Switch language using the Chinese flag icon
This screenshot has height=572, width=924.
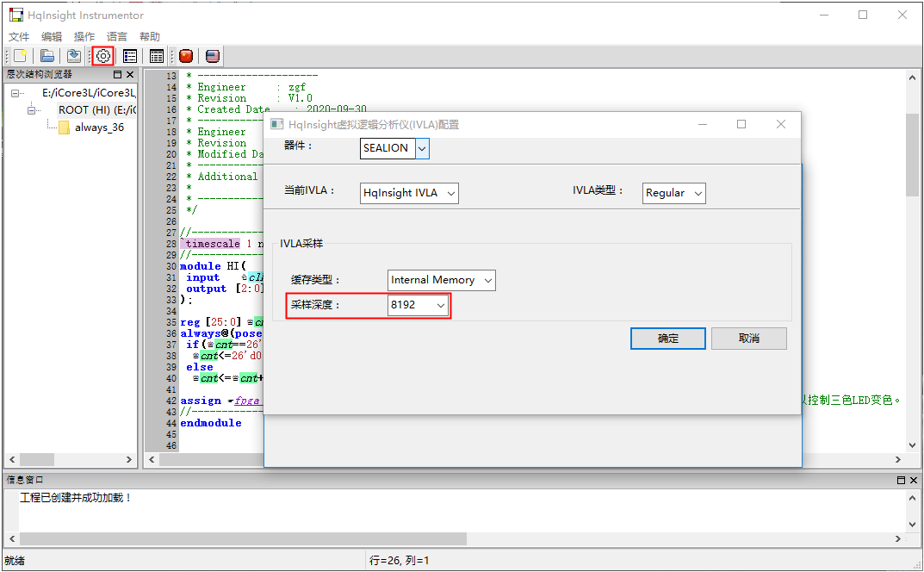click(x=186, y=56)
